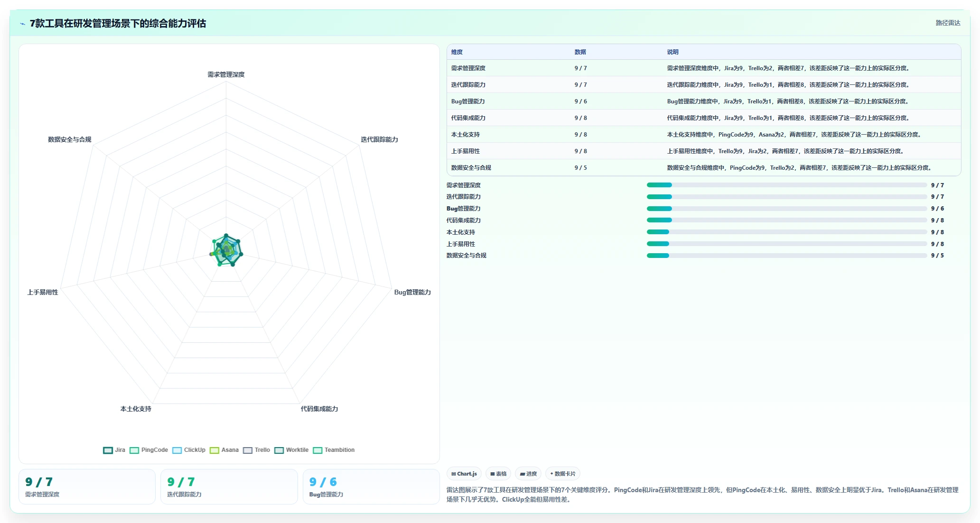Click the 数据安全与合规 radar axis label
The width and height of the screenshot is (980, 523).
click(69, 139)
